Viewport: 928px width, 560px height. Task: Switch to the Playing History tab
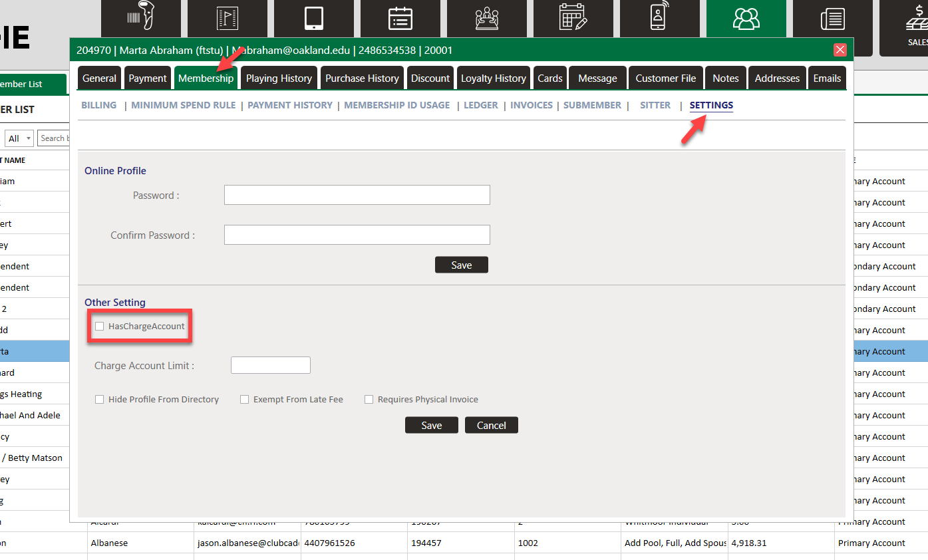point(279,78)
